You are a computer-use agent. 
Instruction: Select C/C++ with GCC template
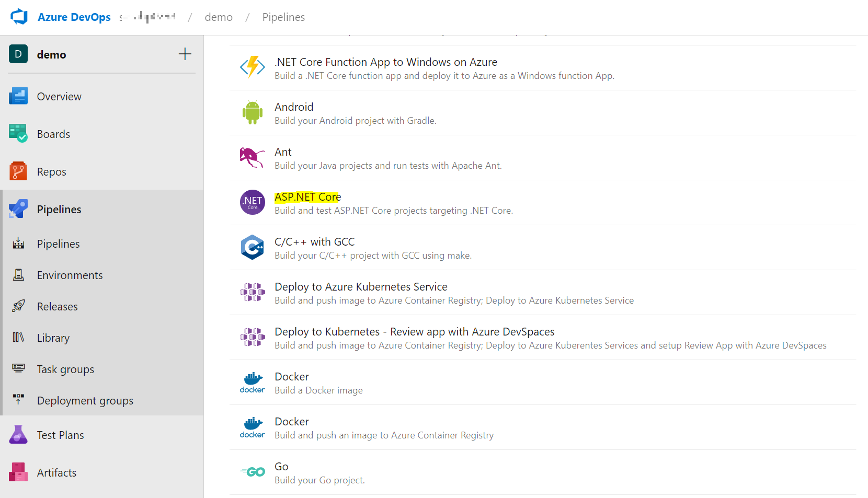coord(543,248)
